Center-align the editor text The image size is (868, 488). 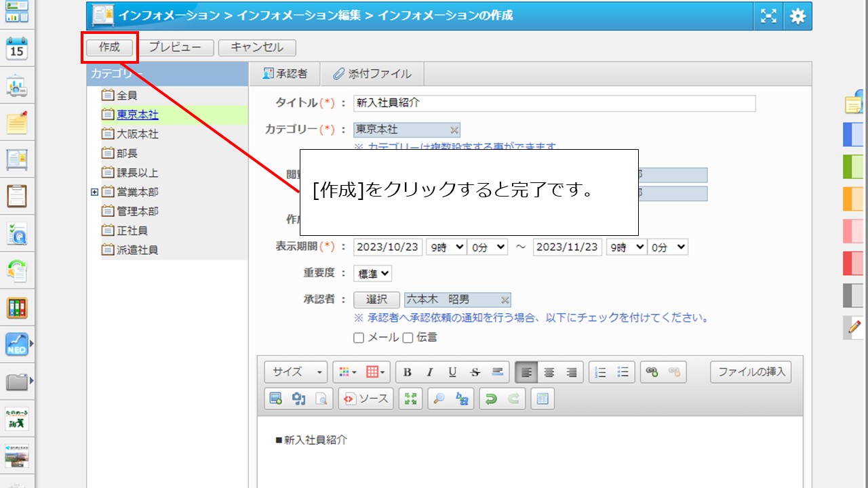(549, 372)
